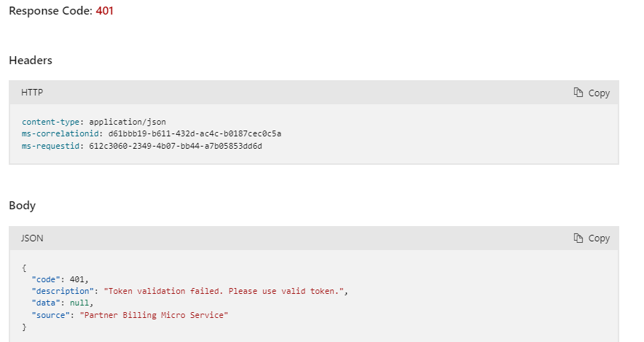Click the ms-correlationid header name

60,134
